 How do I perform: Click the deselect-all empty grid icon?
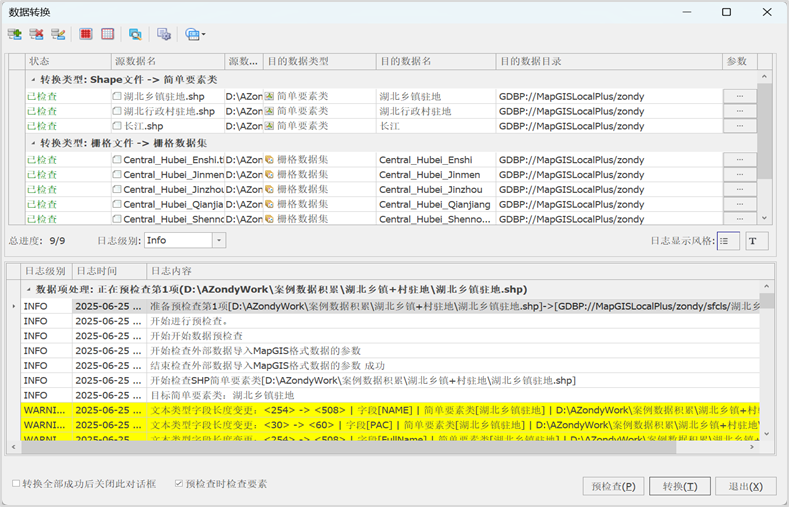(108, 34)
